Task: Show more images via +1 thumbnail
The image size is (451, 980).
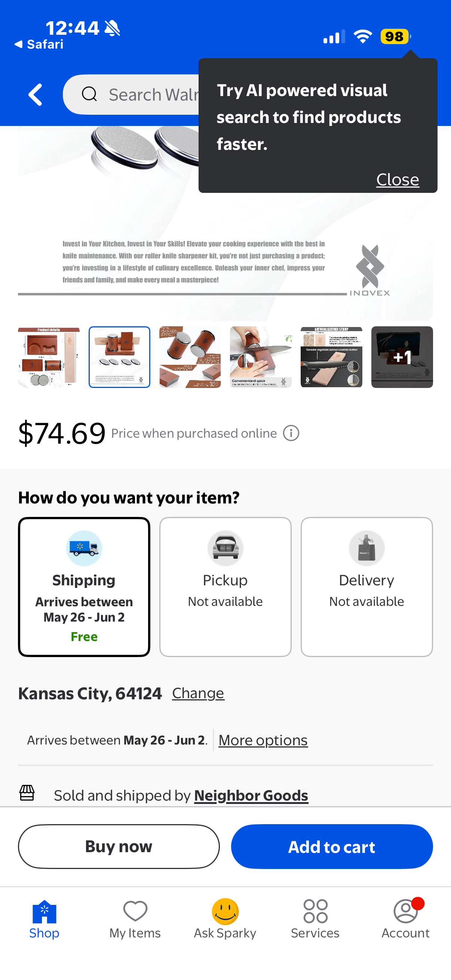Action: [x=402, y=357]
